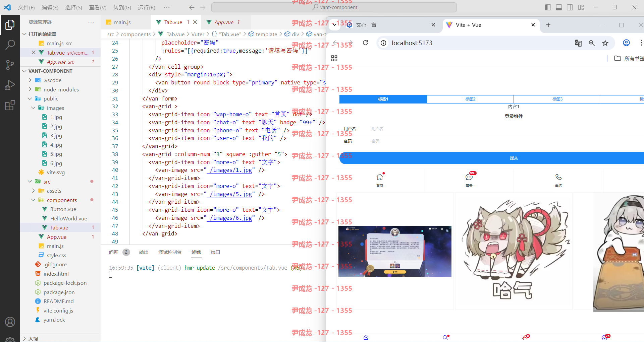
Task: Close the Vite + Vue browser tab
Action: (533, 25)
